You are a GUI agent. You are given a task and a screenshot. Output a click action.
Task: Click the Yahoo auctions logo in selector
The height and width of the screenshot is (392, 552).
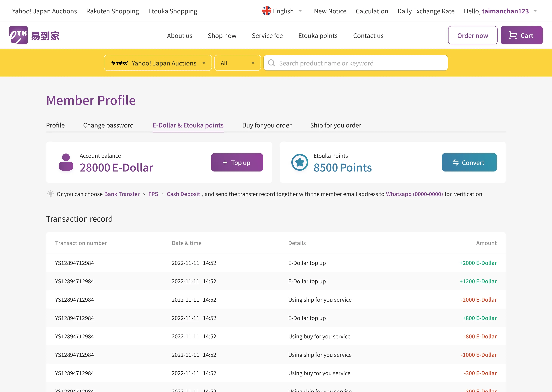(119, 63)
